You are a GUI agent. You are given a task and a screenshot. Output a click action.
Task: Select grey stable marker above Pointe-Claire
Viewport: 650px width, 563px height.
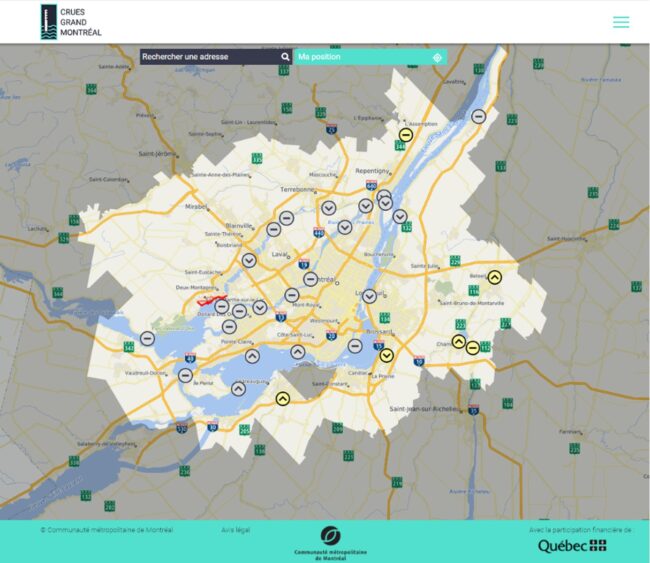tap(229, 327)
